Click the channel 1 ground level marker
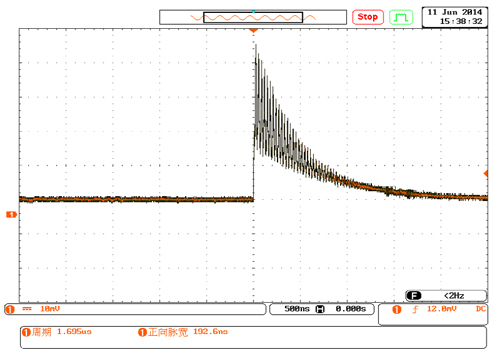The image size is (500, 361). click(x=11, y=214)
